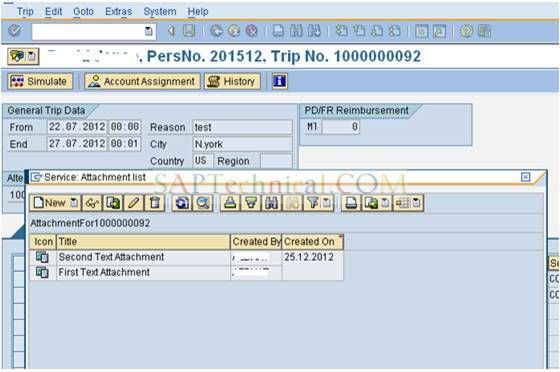Click the empty Region field
The height and width of the screenshot is (372, 560).
[x=276, y=161]
